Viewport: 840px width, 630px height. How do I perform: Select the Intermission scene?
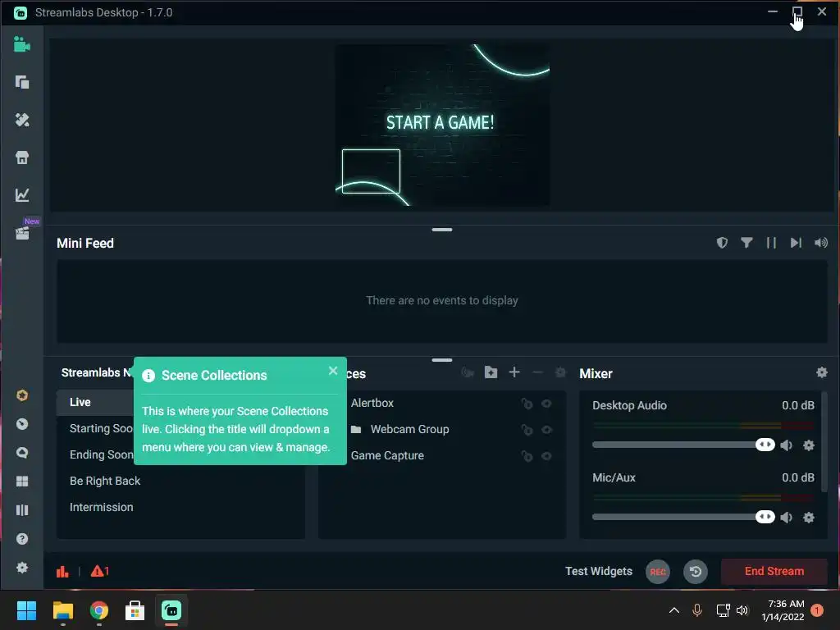tap(101, 507)
